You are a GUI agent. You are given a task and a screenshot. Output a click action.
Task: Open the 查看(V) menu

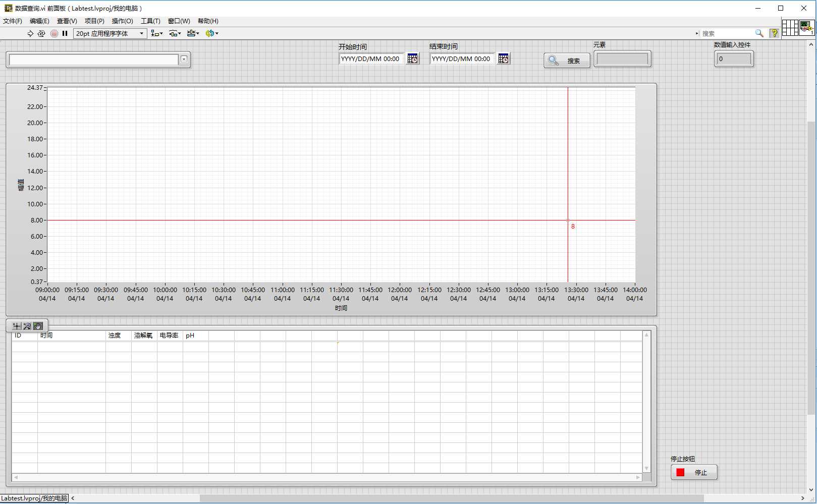point(67,21)
